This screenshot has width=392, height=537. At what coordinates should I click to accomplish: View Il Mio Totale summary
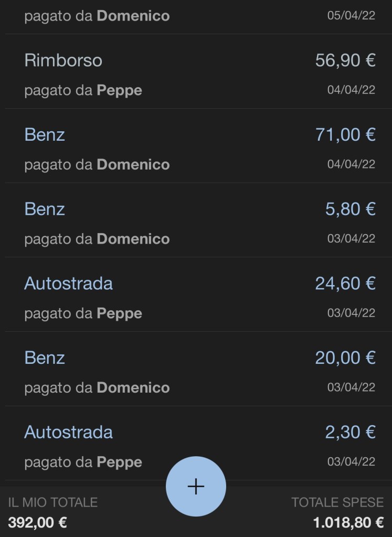click(x=52, y=502)
